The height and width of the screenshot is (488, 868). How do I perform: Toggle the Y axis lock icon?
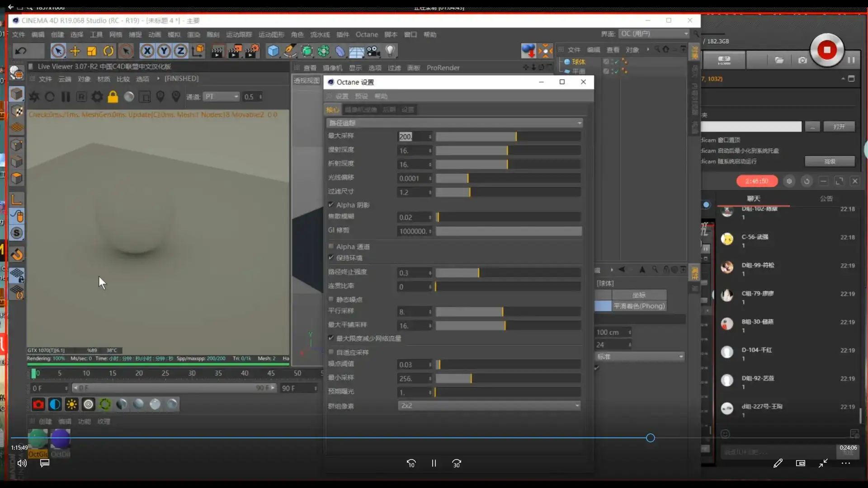coord(164,51)
